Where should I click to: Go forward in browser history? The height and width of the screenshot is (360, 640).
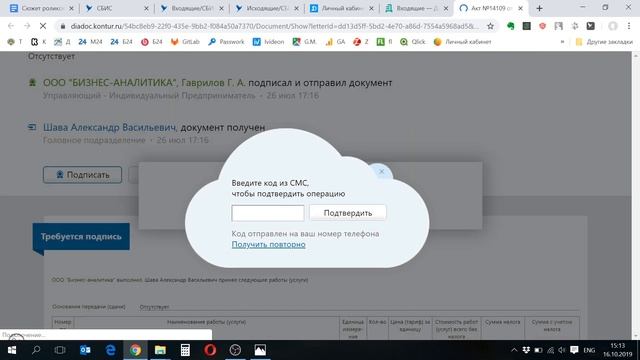click(x=27, y=26)
